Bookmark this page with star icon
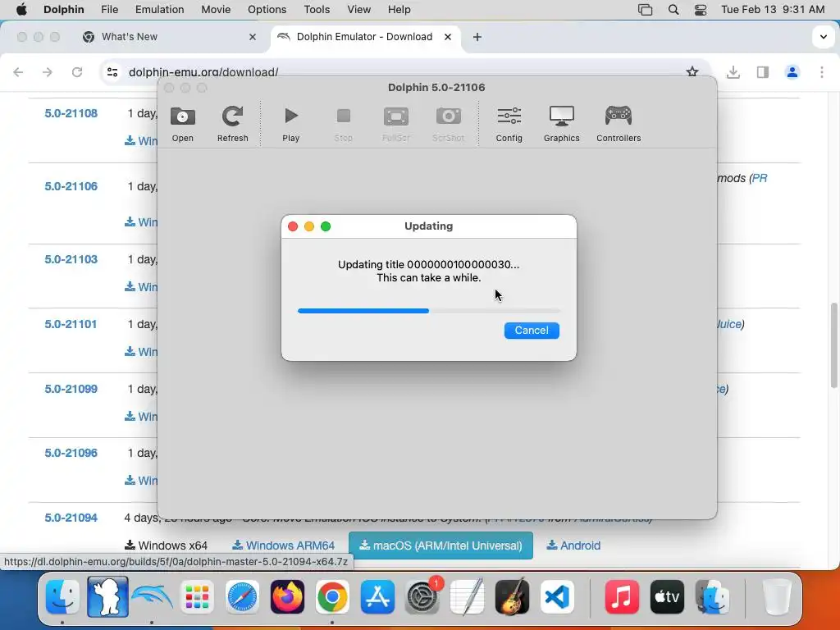 point(692,72)
